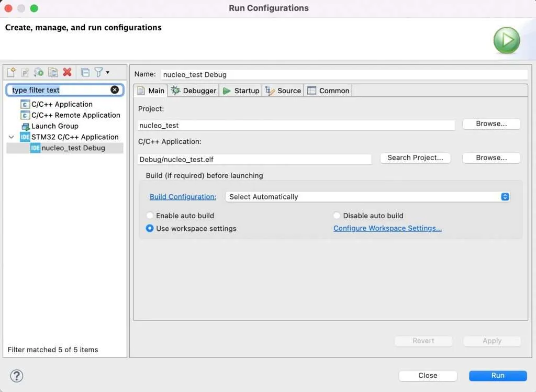The width and height of the screenshot is (536, 392).
Task: Select the Disable auto build option
Action: (x=337, y=215)
